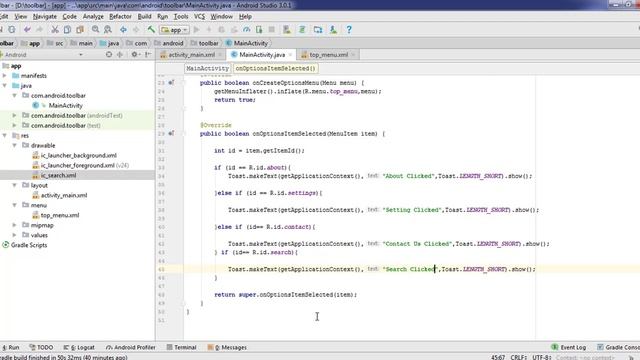Viewport: 640px width, 360px height.
Task: Collapse the res folder
Action: 4,136
